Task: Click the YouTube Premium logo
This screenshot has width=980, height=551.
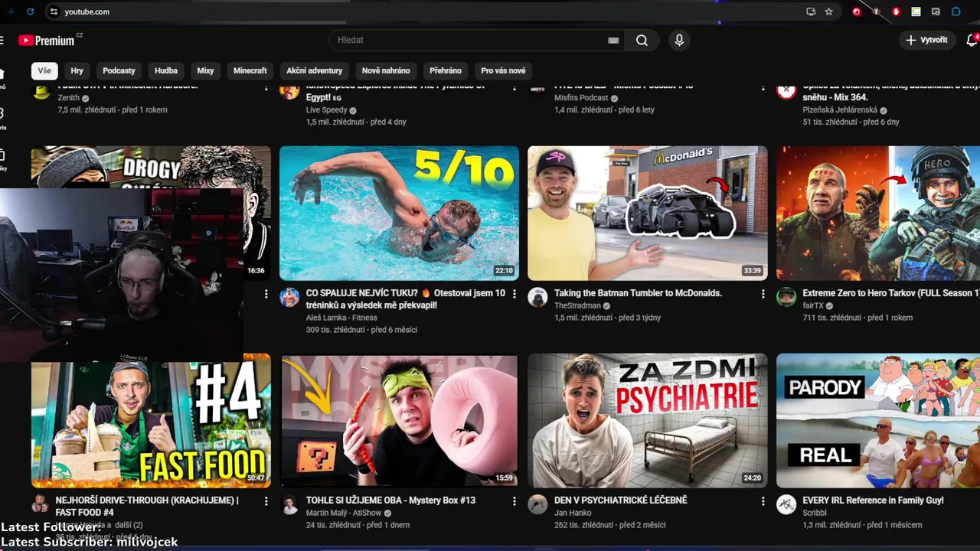Action: 47,40
